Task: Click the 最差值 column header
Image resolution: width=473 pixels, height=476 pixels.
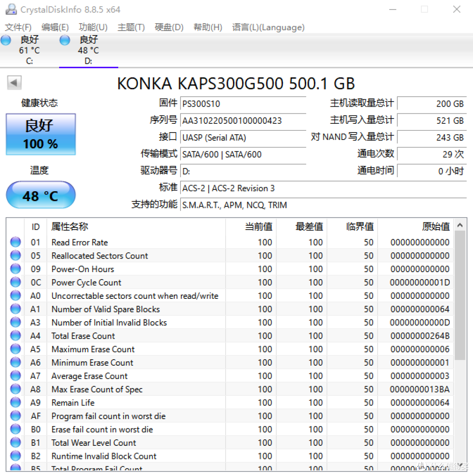Action: tap(302, 227)
